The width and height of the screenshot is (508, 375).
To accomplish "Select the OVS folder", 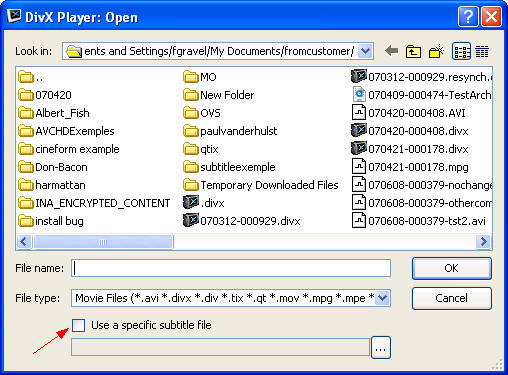I will [202, 113].
